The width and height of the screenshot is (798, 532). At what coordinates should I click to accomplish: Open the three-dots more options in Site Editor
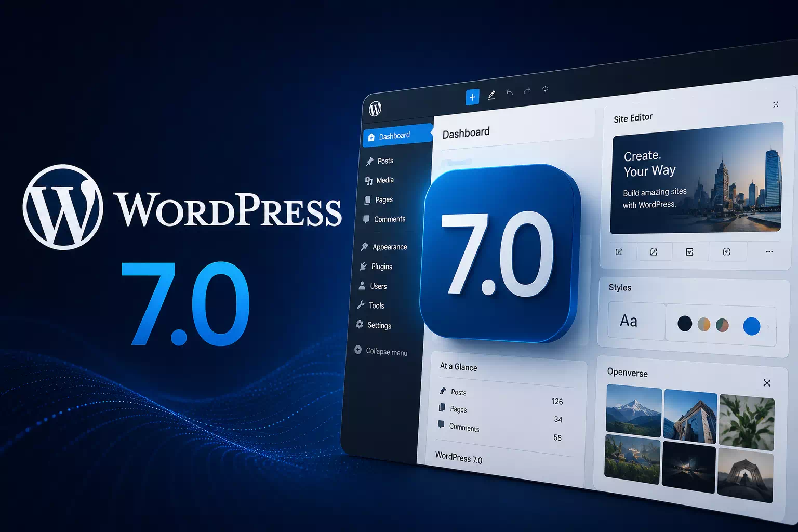click(769, 252)
